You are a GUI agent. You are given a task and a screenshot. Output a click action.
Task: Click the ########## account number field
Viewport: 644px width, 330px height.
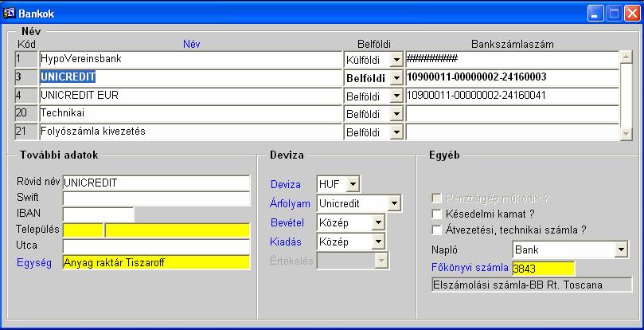[512, 60]
